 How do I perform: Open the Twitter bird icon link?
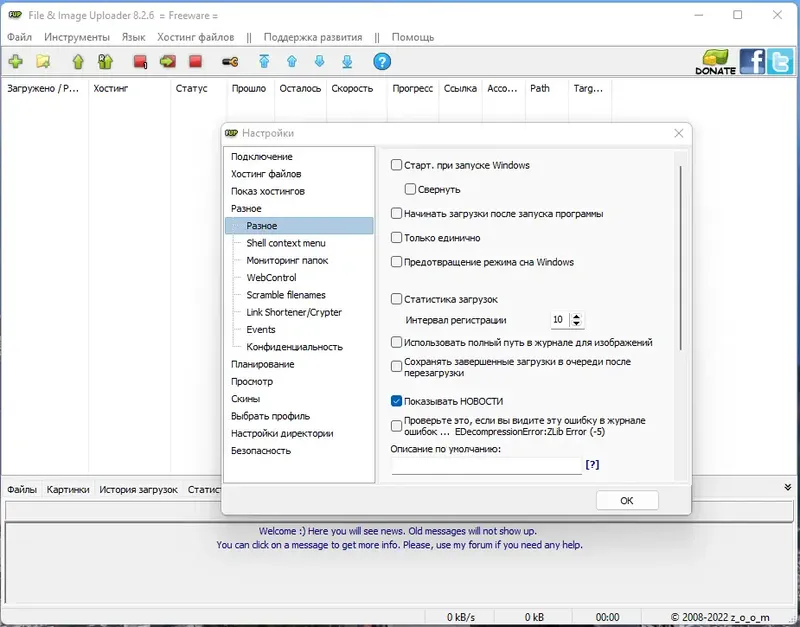[780, 62]
